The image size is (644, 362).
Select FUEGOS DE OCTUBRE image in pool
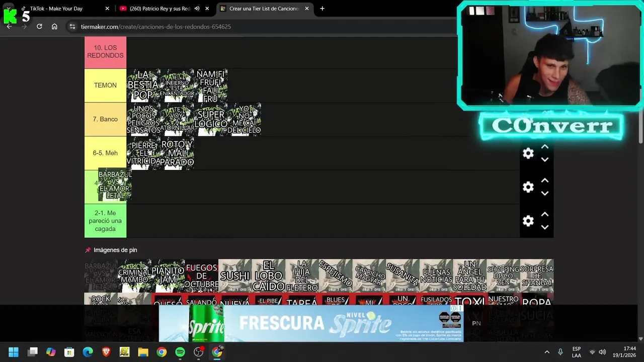201,276
